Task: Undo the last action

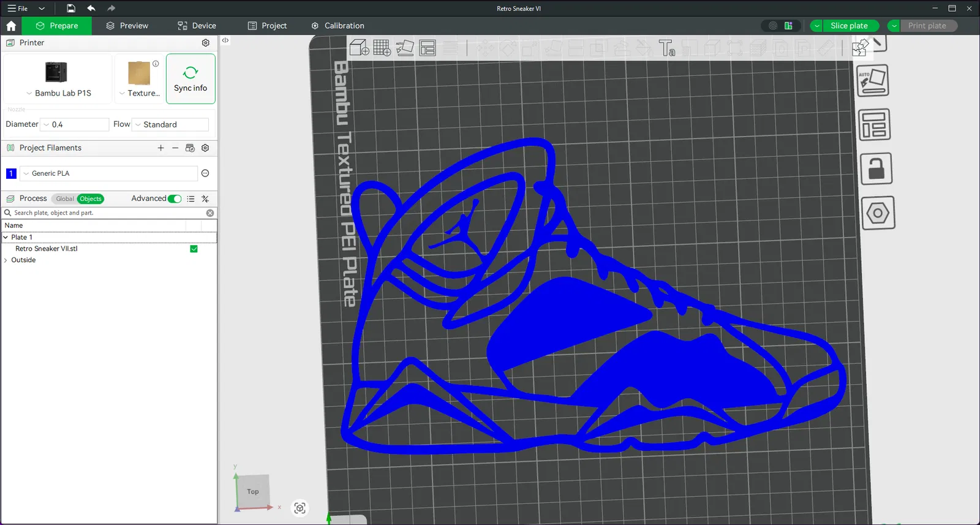Action: click(91, 9)
